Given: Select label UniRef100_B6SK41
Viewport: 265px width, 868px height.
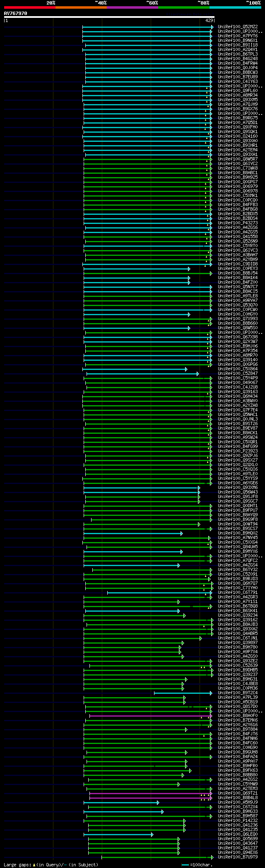Looking at the screenshot, I should tap(238, 611).
